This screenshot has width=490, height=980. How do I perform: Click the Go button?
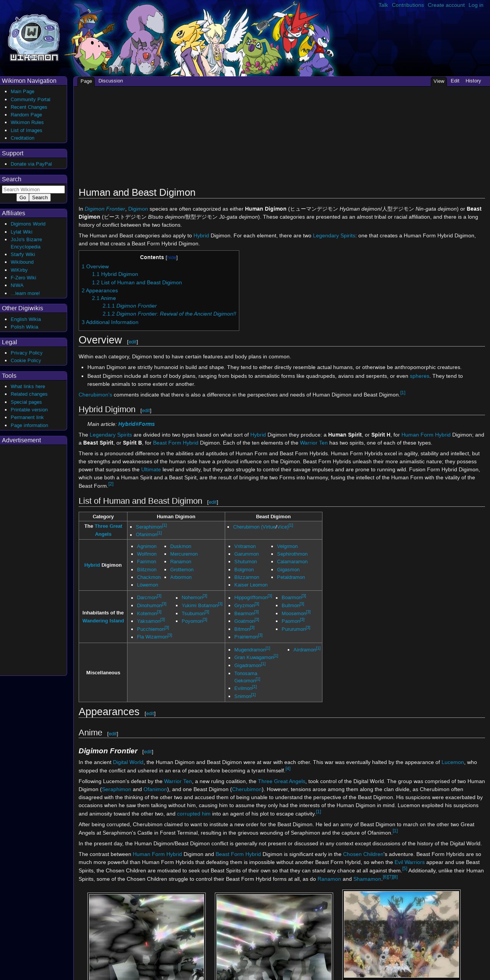coord(23,198)
